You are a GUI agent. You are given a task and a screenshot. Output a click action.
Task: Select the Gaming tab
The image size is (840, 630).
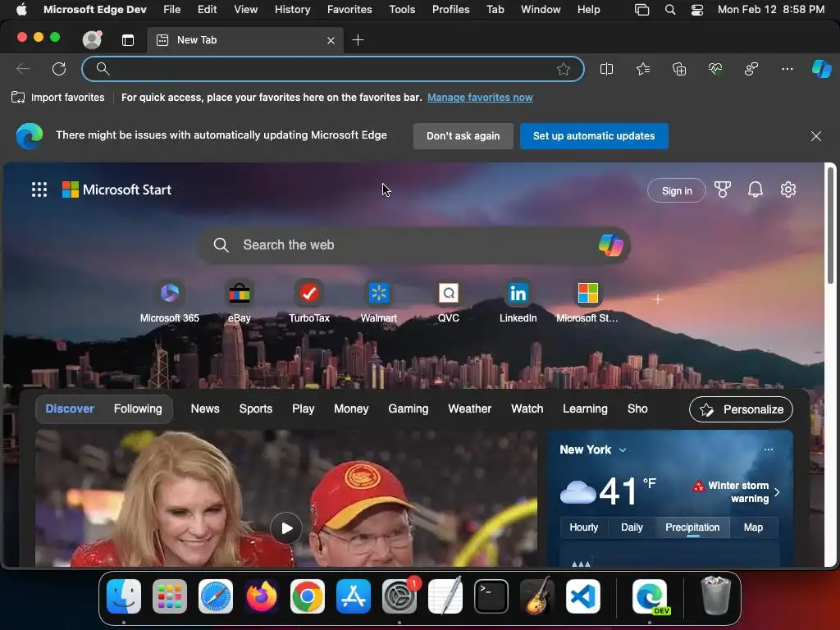pos(409,409)
